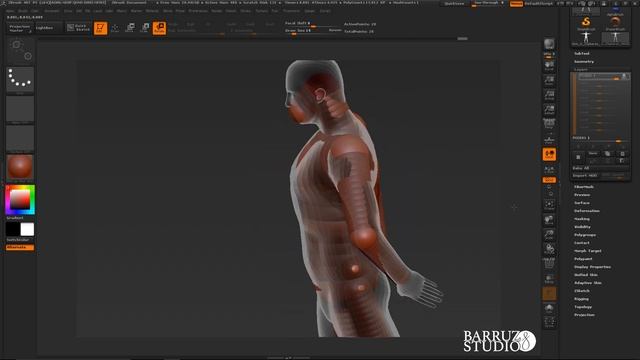Toggle Transparency mode
Image resolution: width=640 pixels, height=360 pixels.
coord(549,279)
